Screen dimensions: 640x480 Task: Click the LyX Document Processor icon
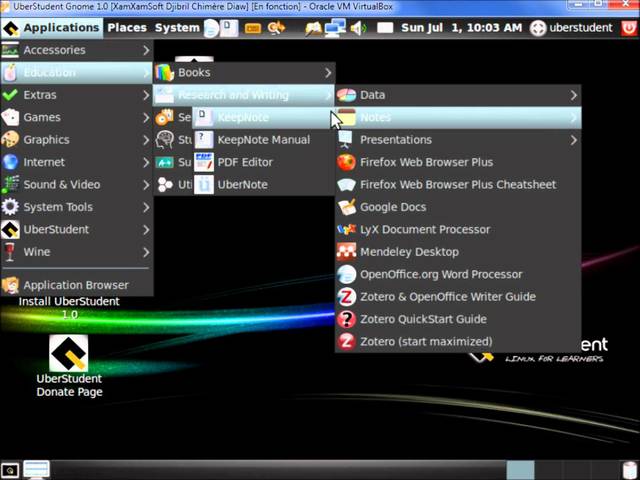coord(347,229)
